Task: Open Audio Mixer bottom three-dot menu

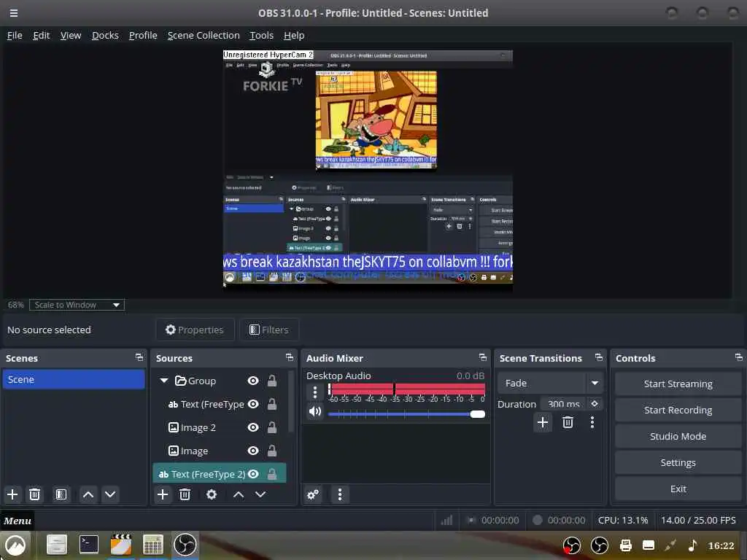Action: tap(340, 495)
